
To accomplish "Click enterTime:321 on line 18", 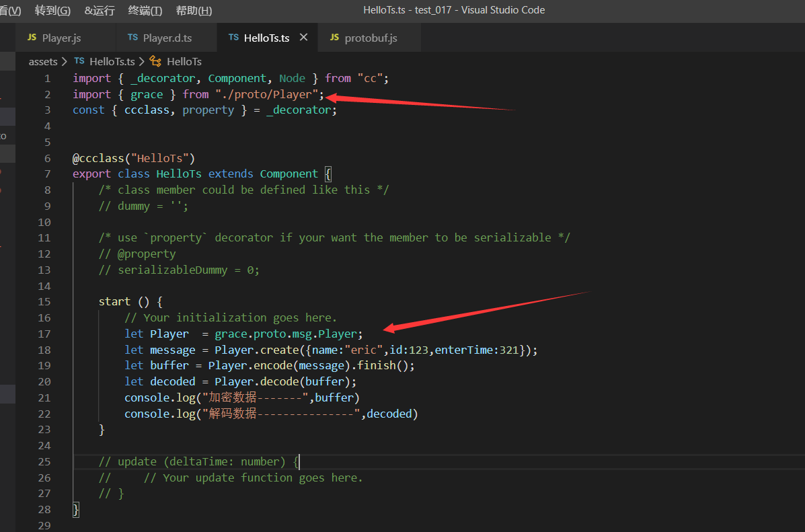I will [477, 350].
